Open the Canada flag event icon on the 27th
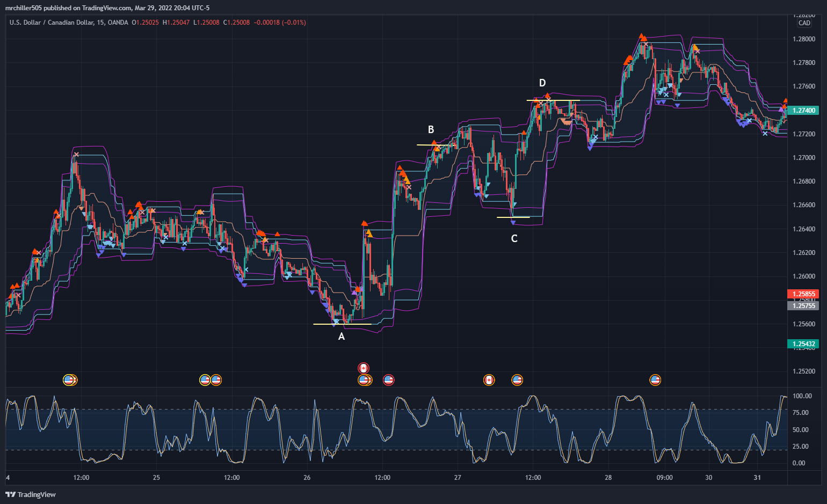The width and height of the screenshot is (827, 504). [x=489, y=380]
